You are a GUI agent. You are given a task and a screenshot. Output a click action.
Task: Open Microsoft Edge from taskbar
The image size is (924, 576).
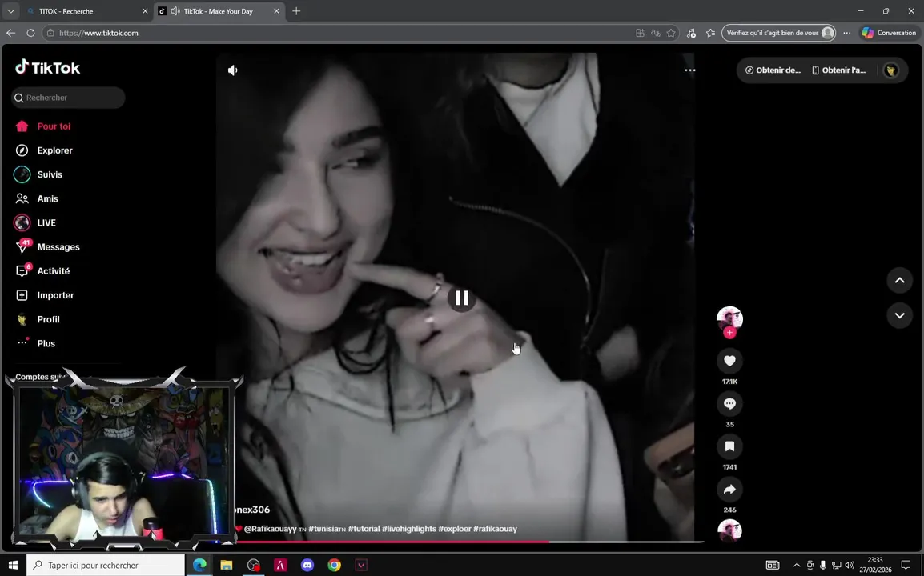(x=199, y=566)
